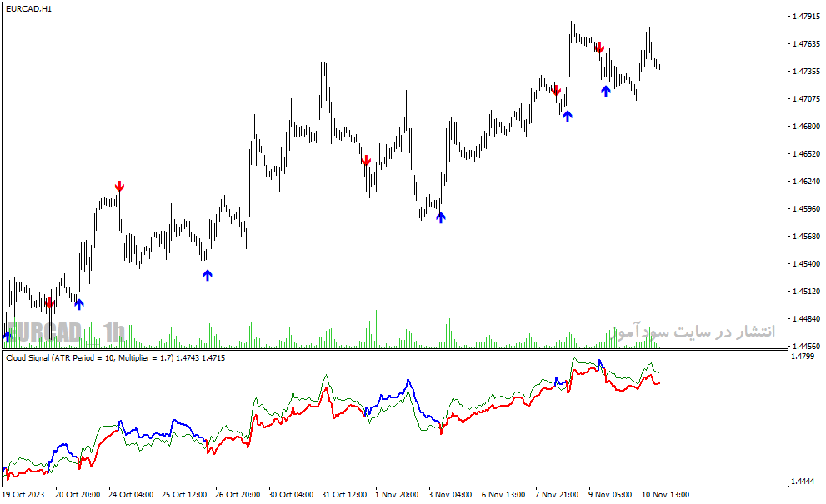Select the red sell arrow just before 7 Nov 21:00

[x=556, y=90]
